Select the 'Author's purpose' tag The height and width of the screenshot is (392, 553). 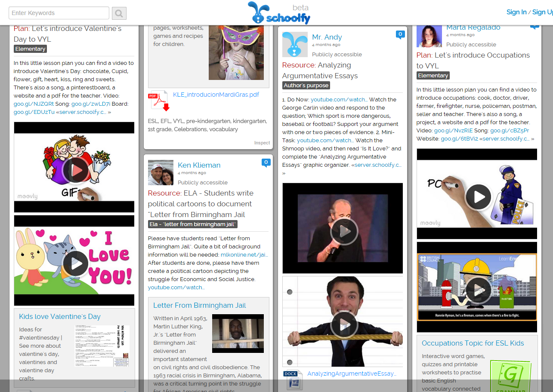[x=306, y=86]
